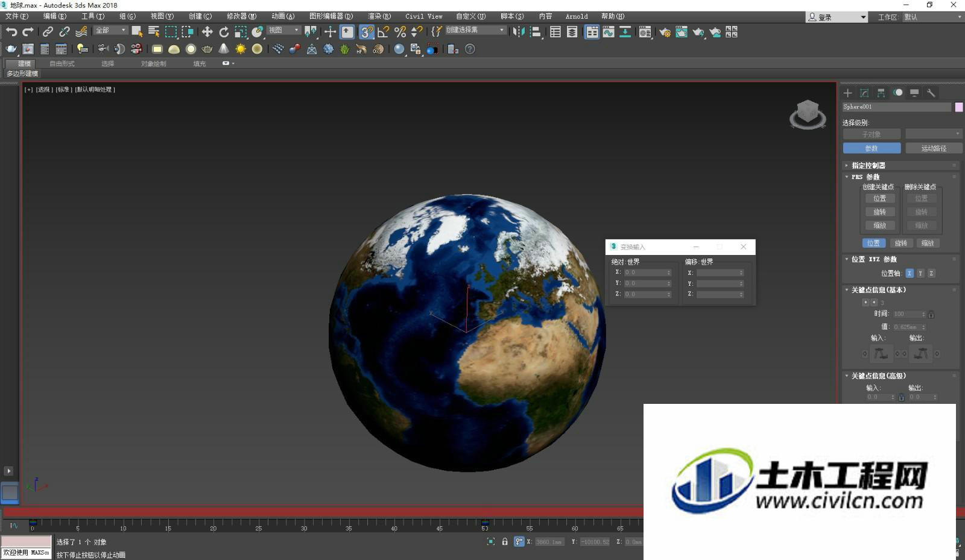Open the Display panel tab
Viewport: 965px width, 560px height.
pyautogui.click(x=914, y=93)
